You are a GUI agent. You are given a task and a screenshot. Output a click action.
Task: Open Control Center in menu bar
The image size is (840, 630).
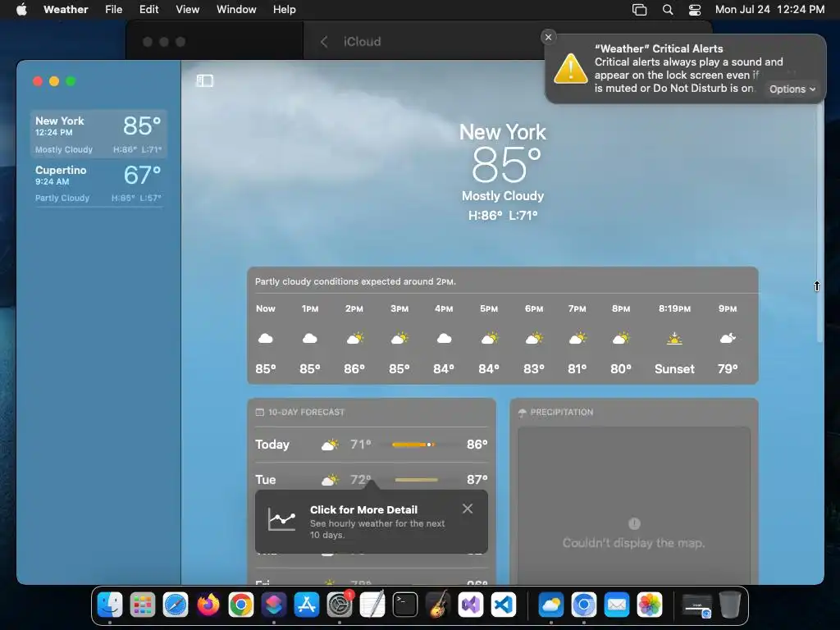[695, 10]
